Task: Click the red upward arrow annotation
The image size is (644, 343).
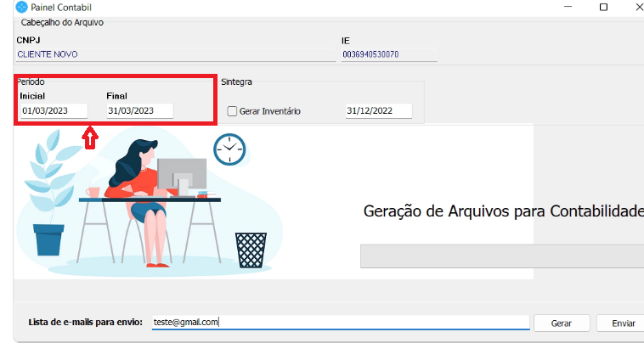Action: pyautogui.click(x=90, y=137)
